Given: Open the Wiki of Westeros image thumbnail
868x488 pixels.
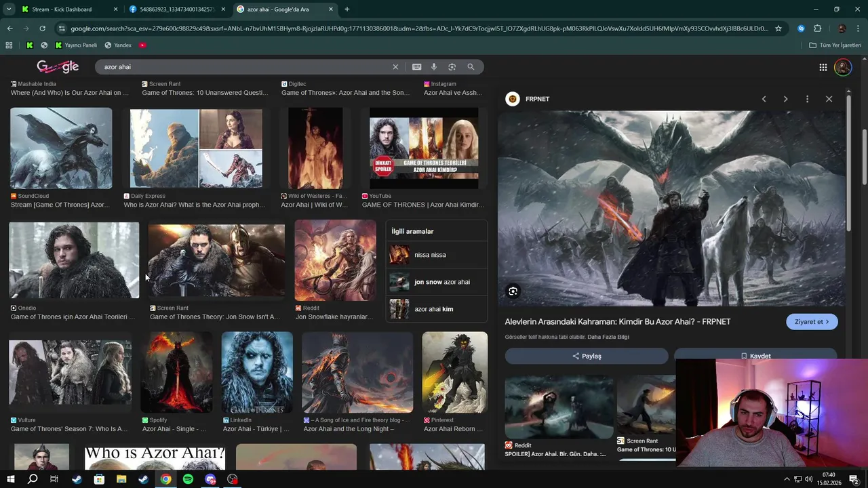Looking at the screenshot, I should click(315, 148).
